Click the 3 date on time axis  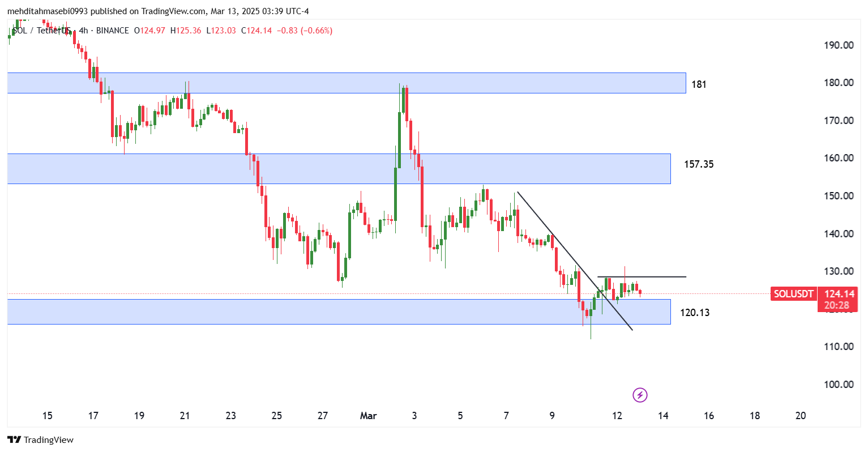click(x=414, y=416)
